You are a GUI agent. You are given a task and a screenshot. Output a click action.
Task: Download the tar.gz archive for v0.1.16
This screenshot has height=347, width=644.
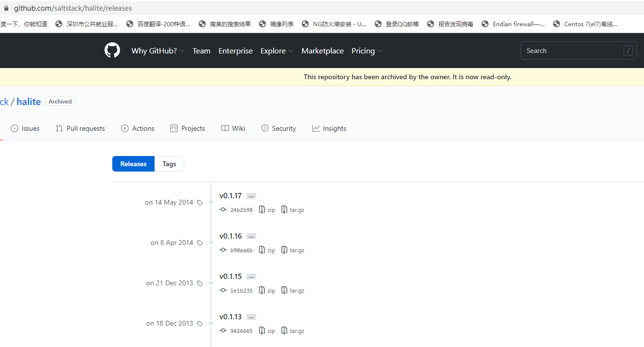[x=293, y=250]
